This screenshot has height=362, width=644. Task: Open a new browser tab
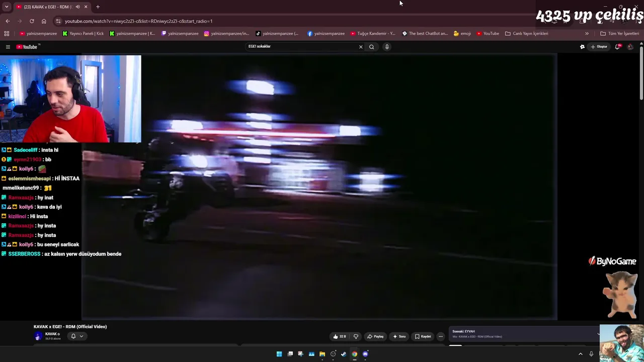(98, 7)
